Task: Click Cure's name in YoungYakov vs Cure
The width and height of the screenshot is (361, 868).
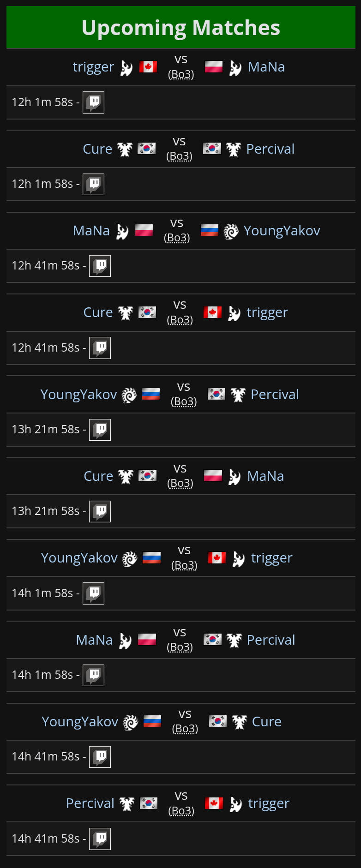Action: click(x=266, y=722)
